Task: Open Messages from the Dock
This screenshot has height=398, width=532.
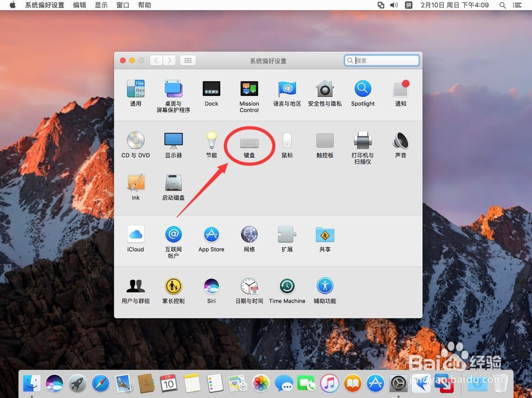Action: [284, 384]
